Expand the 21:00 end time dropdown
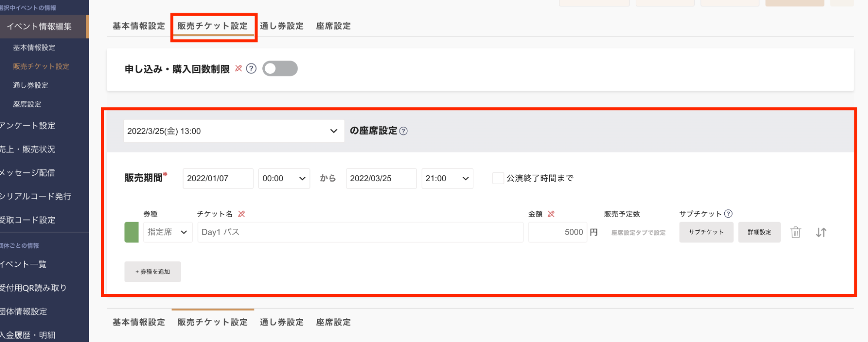 (x=447, y=178)
